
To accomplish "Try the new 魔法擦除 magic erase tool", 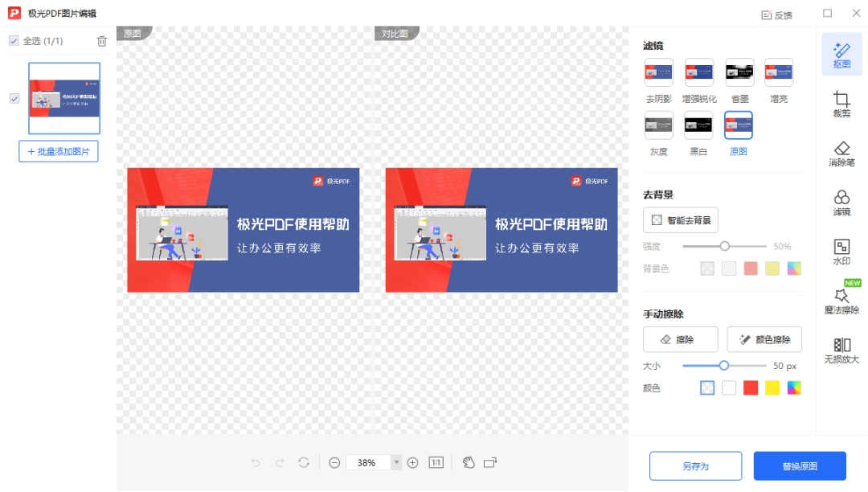I will click(x=841, y=301).
